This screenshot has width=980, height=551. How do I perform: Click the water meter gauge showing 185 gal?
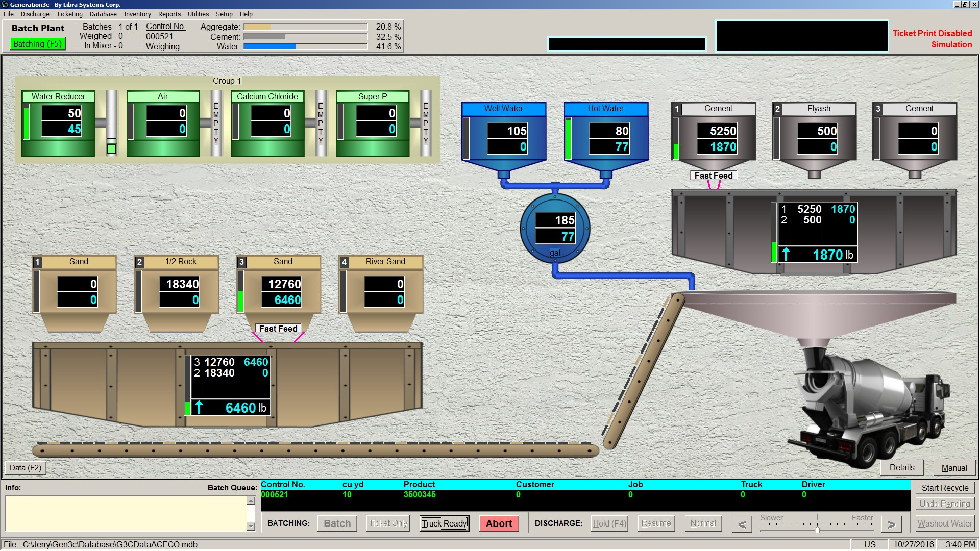555,228
